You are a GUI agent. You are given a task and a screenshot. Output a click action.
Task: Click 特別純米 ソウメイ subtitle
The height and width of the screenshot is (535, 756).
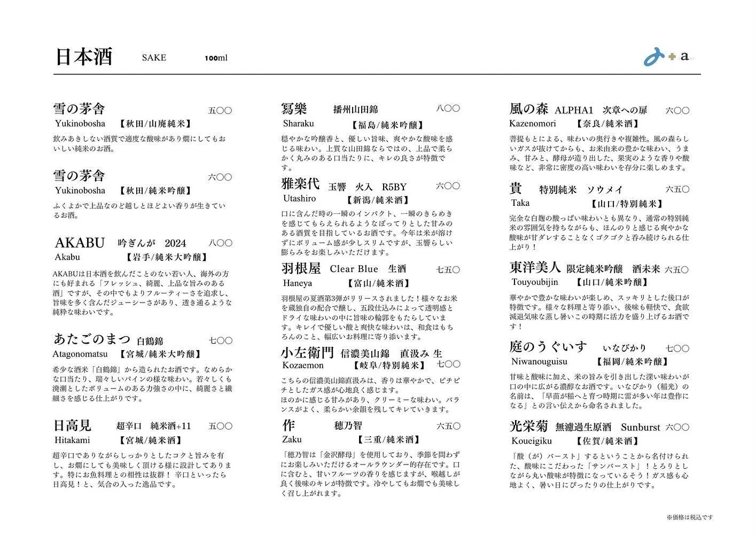[x=581, y=190]
